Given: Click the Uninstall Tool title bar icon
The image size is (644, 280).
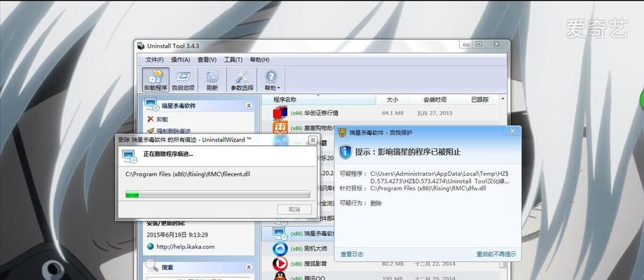Looking at the screenshot, I should point(141,45).
